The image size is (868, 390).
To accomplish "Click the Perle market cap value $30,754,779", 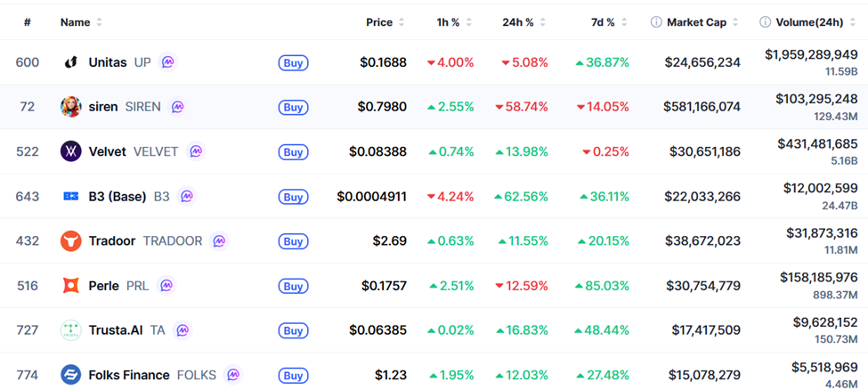I will point(702,286).
